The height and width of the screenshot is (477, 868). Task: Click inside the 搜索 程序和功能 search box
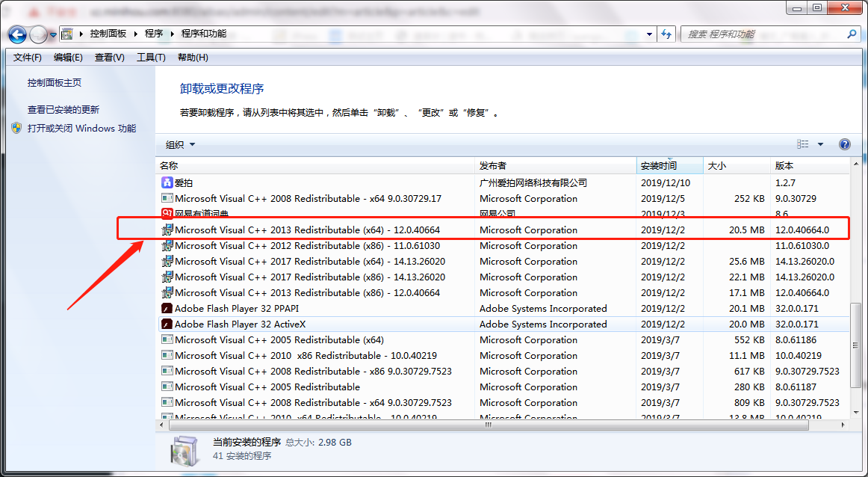pyautogui.click(x=762, y=34)
